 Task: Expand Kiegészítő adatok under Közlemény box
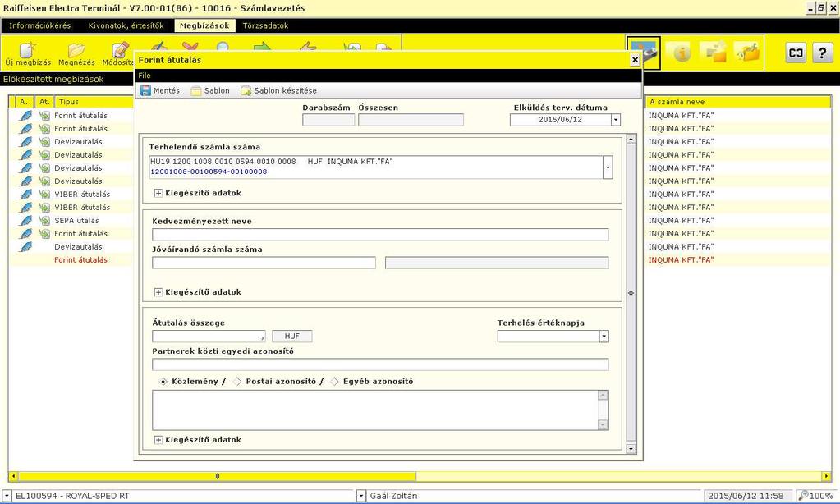click(x=158, y=440)
